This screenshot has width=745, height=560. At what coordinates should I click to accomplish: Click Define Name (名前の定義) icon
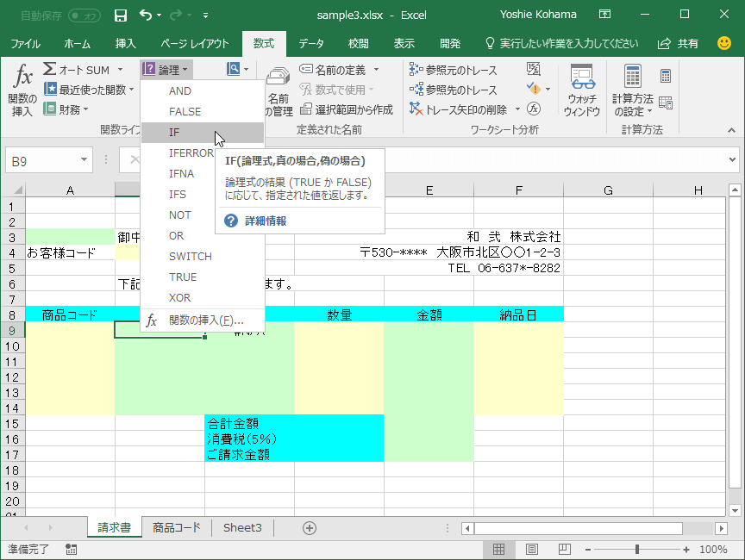click(x=306, y=69)
